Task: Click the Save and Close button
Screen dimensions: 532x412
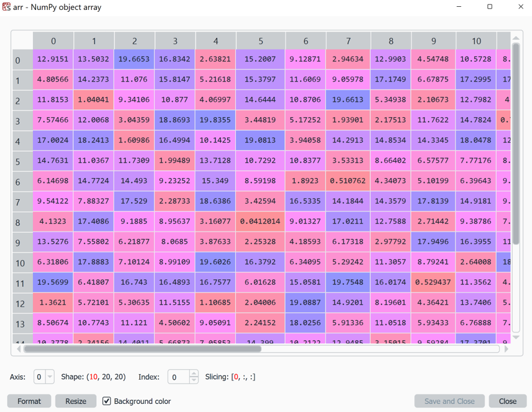Action: [449, 401]
